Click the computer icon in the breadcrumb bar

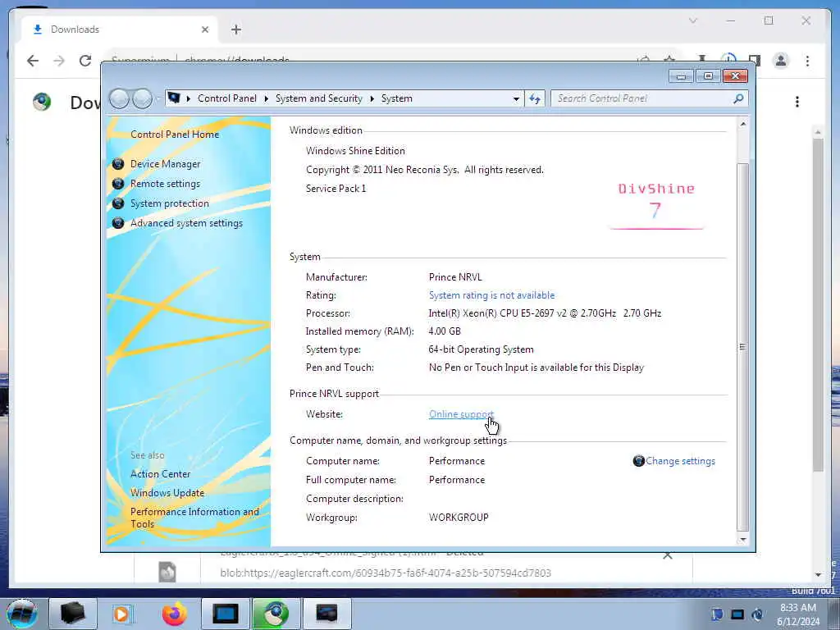coord(174,98)
